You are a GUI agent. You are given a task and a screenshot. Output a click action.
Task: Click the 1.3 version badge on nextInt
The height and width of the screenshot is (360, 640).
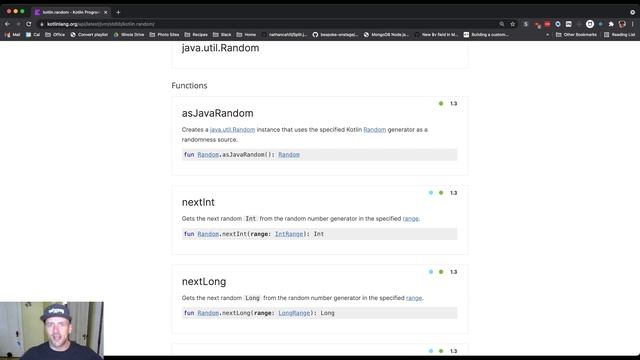point(453,193)
